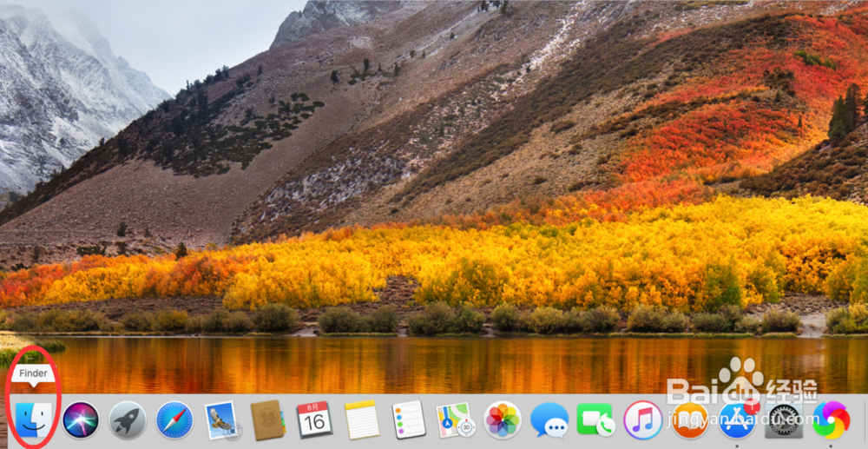Open Contacts brown address book icon
Viewport: 868px width, 449px height.
[268, 419]
